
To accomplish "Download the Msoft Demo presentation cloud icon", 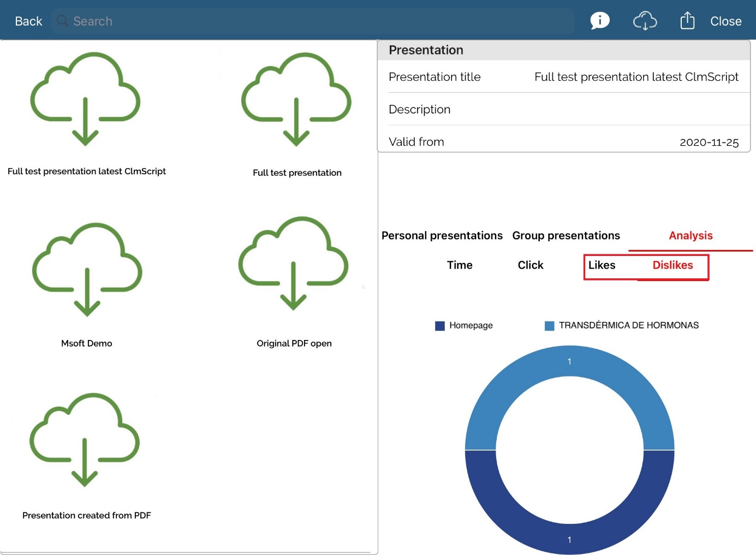I will coord(87,270).
